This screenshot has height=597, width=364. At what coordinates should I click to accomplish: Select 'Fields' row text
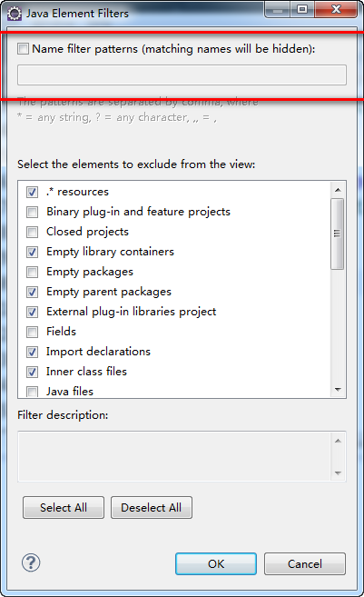point(61,332)
